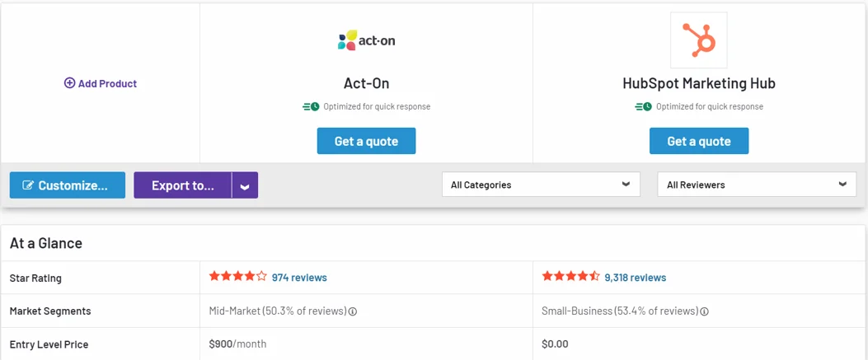Click HubSpot's Optimized for quick response text
The image size is (868, 360).
709,107
